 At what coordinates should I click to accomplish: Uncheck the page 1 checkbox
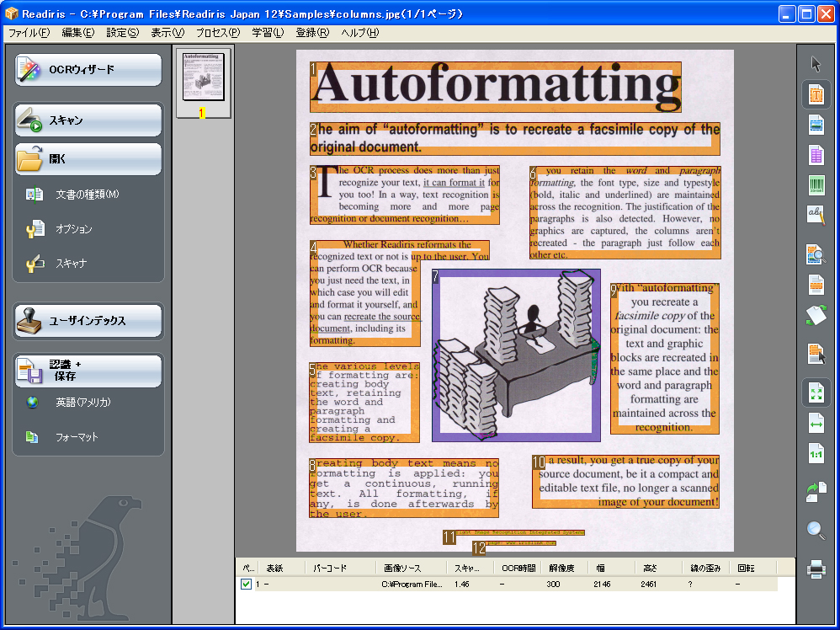[246, 584]
